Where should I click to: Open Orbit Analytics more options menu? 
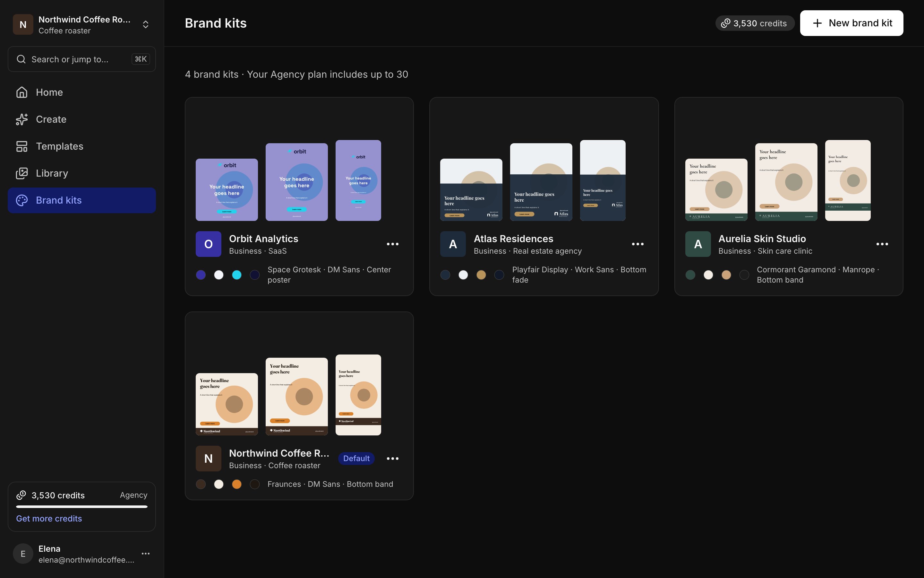(392, 244)
